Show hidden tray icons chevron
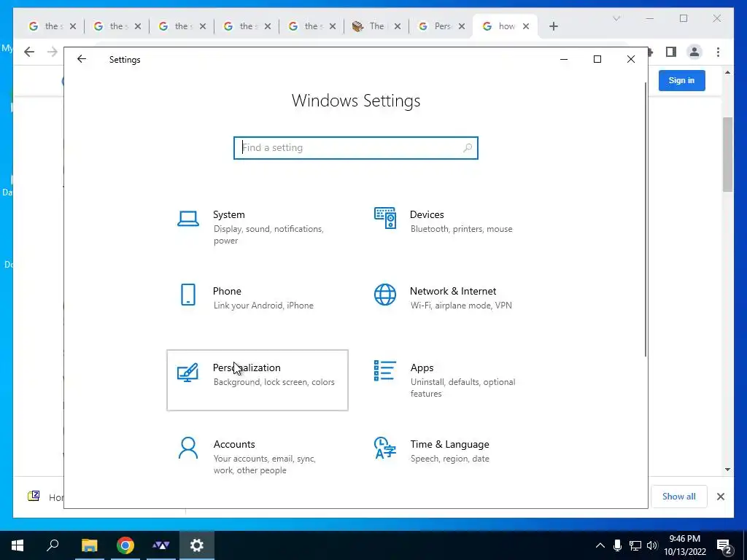This screenshot has height=560, width=747. click(x=600, y=545)
